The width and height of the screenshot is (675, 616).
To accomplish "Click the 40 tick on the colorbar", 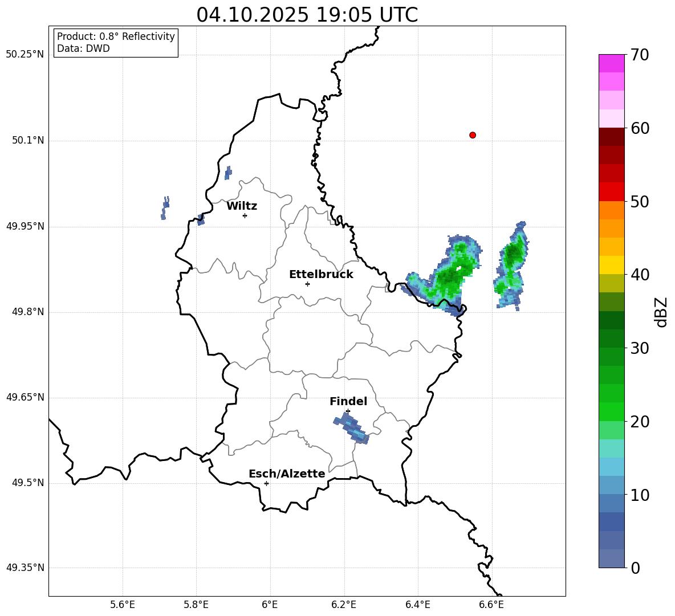I will 640,275.
